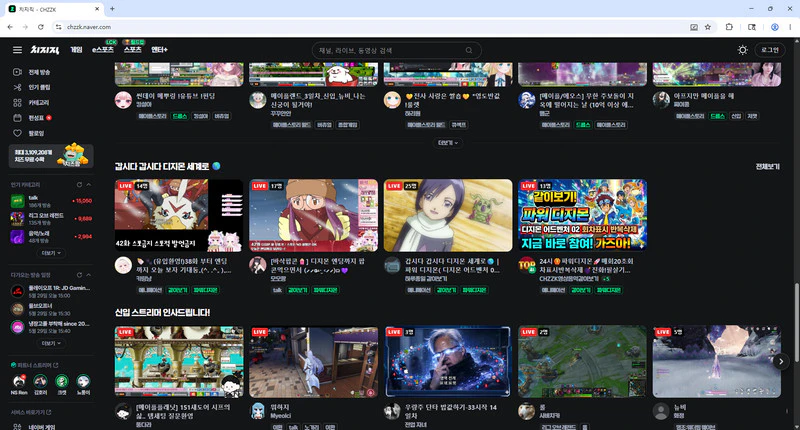The image size is (800, 430).
Task: Click the CHZZK logo in the header
Action: pyautogui.click(x=44, y=50)
